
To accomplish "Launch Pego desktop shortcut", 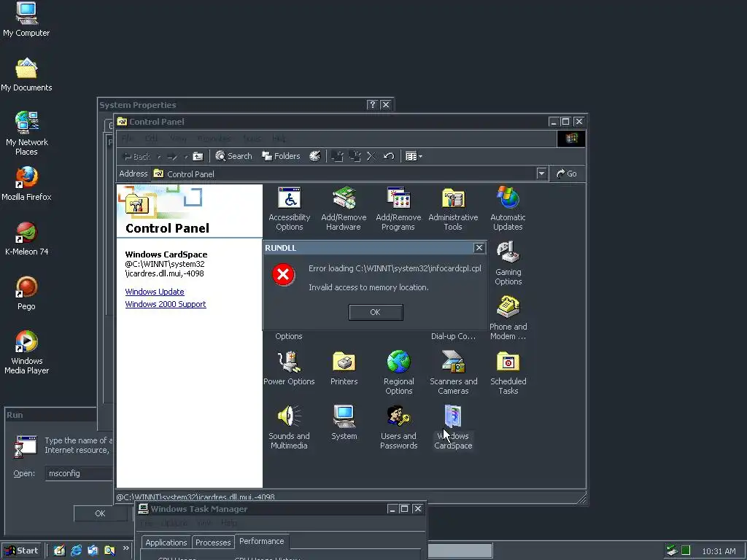I will (x=26, y=293).
